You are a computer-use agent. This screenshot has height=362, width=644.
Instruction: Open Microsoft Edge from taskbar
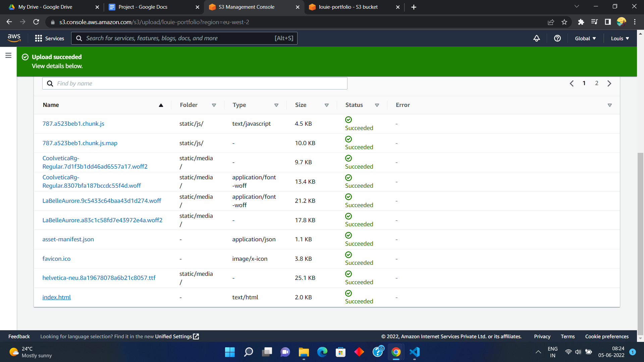(322, 352)
